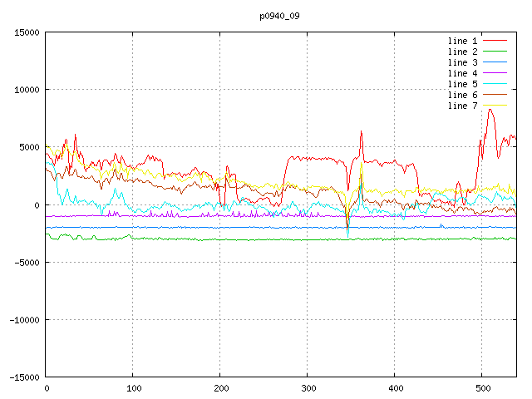Click the 0 x-axis tick label
This screenshot has height=399, width=532.
[46, 388]
